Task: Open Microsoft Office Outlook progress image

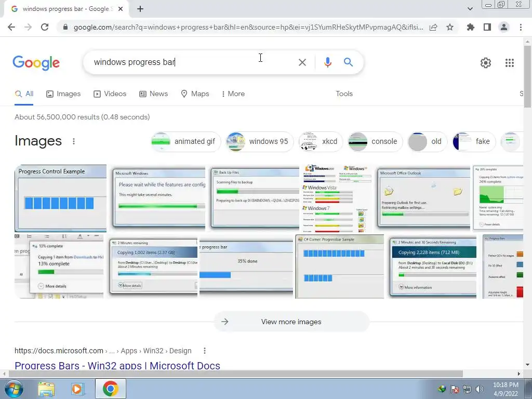Action: 424,198
